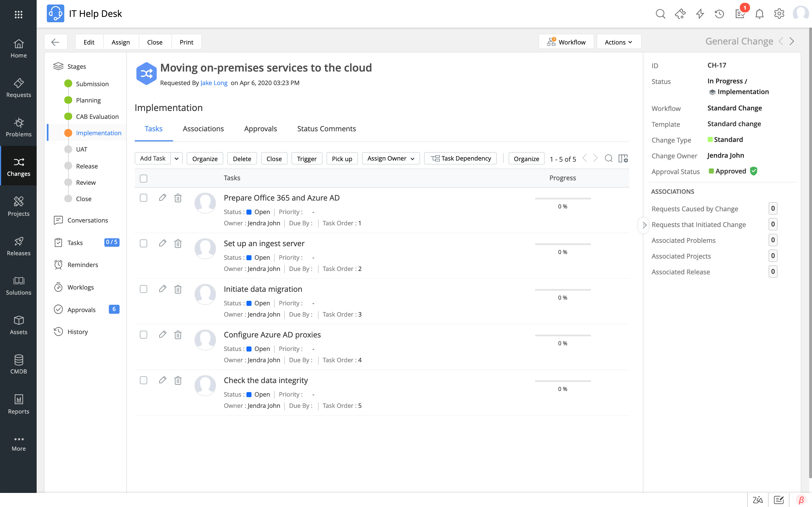The height and width of the screenshot is (507, 812).
Task: Switch to the Approvals tab
Action: pos(260,128)
